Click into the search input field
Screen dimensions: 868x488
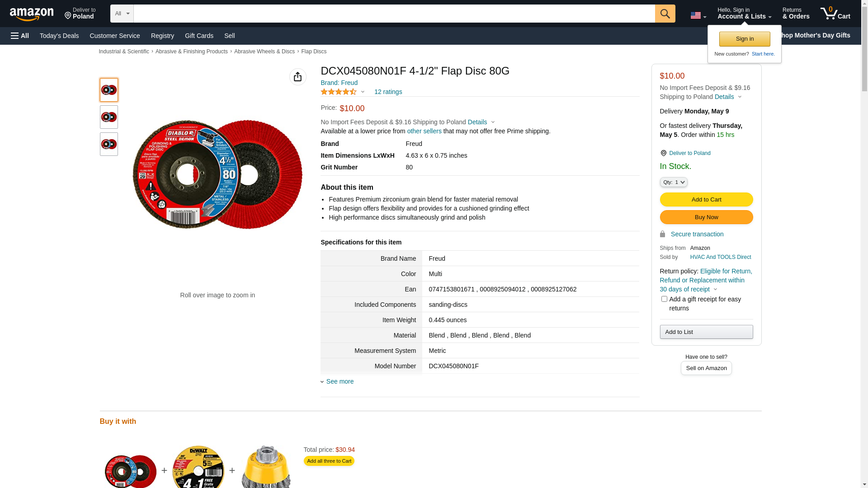tap(393, 14)
